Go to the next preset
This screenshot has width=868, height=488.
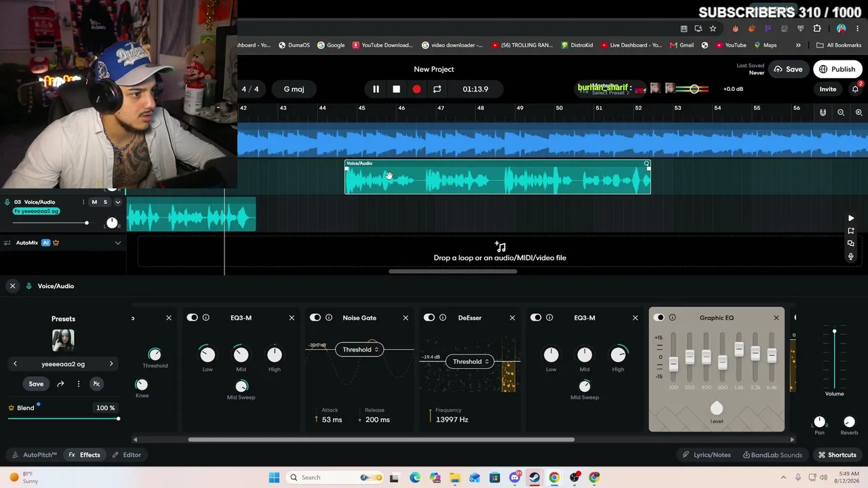[x=111, y=364]
